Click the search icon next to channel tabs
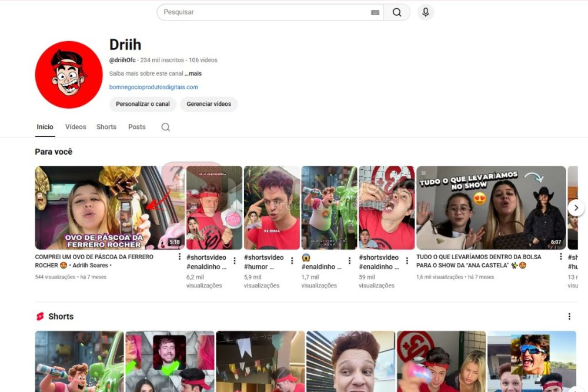This screenshot has height=392, width=588. [x=165, y=126]
